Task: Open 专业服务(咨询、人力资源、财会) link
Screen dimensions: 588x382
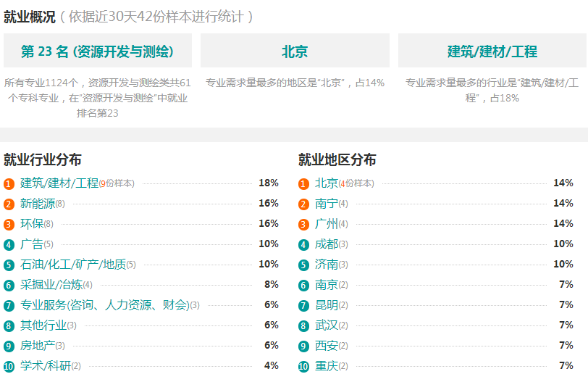Action: click(105, 304)
